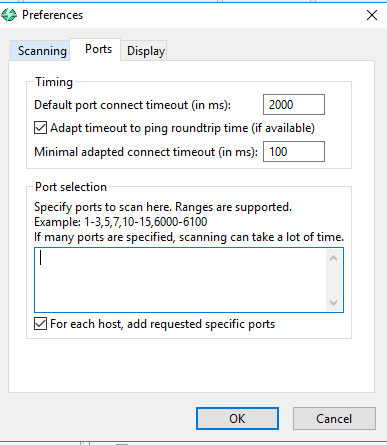Click the Timing group label
This screenshot has height=445, width=387.
click(x=54, y=82)
